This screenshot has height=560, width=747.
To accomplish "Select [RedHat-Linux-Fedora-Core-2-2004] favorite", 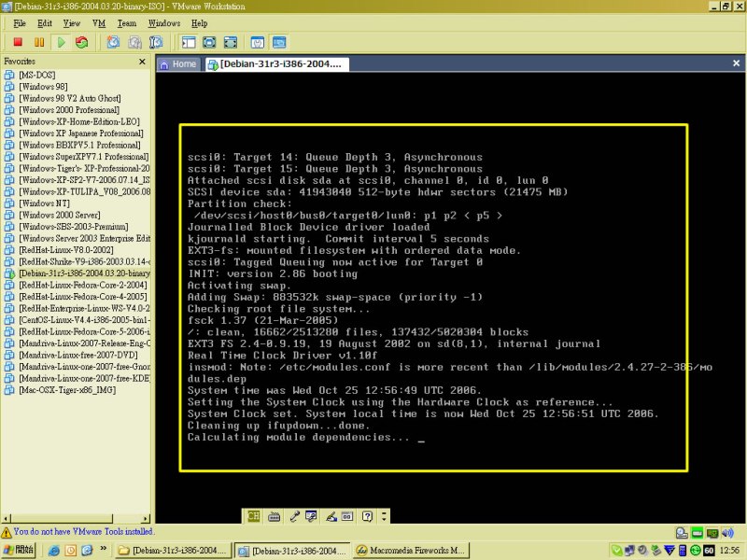I will tap(83, 285).
